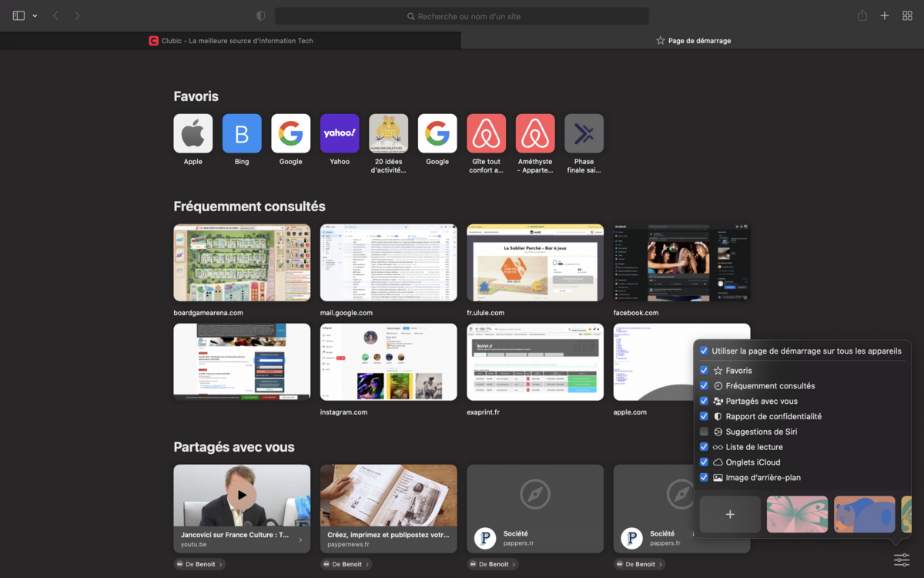Open De Benoit under youtu.be card
The width and height of the screenshot is (924, 578).
pos(199,564)
